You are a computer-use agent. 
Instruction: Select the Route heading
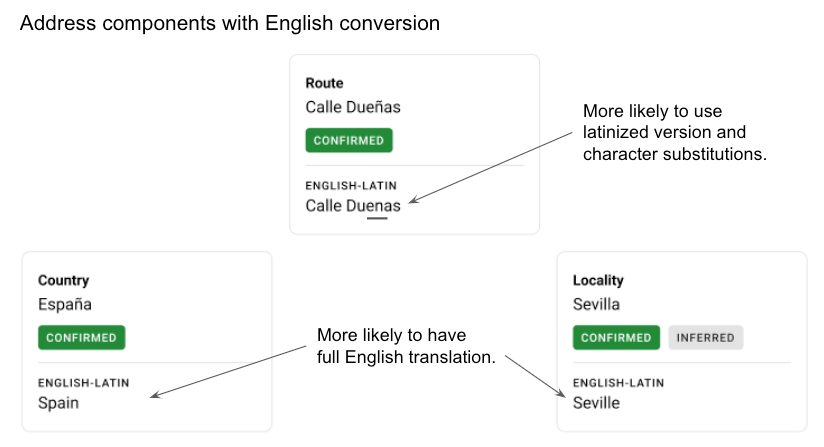324,84
